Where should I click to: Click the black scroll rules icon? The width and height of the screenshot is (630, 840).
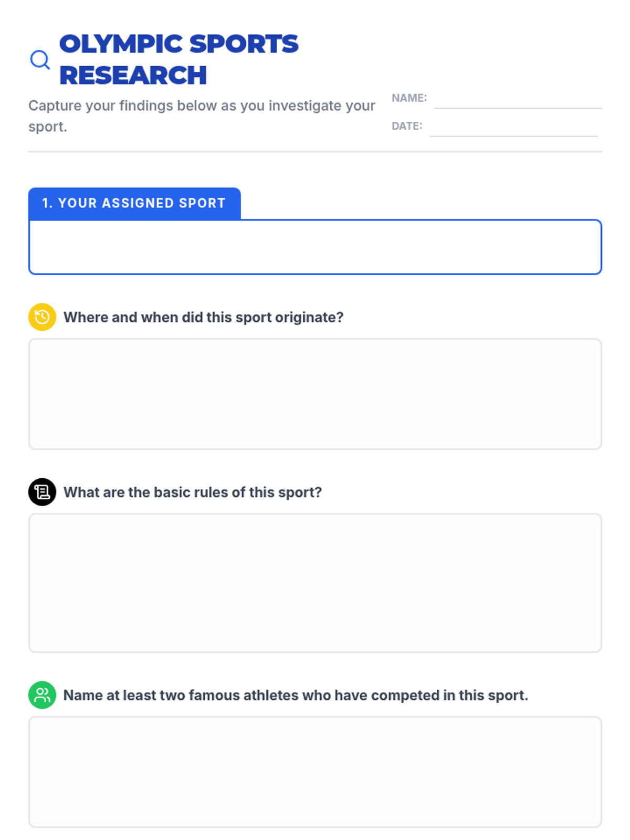[42, 492]
